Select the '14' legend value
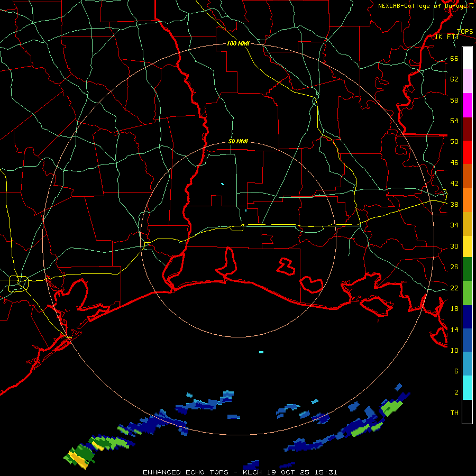 pyautogui.click(x=454, y=329)
